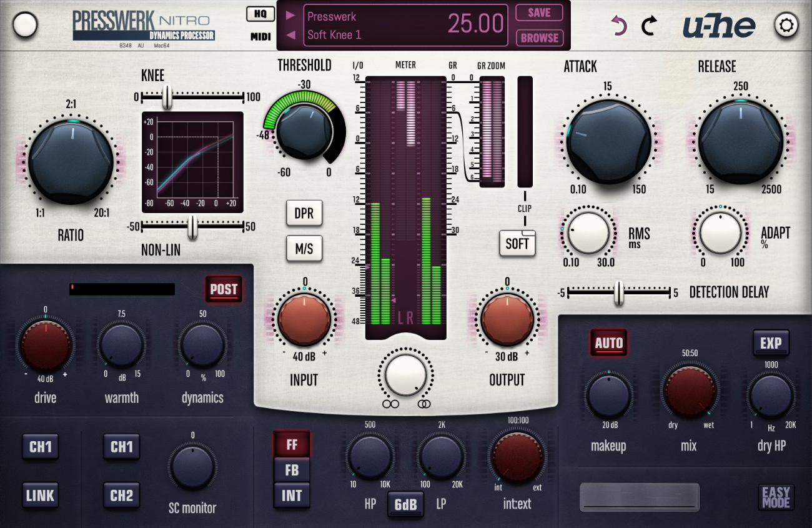Toggle the EXP button
This screenshot has height=528, width=812.
pyautogui.click(x=771, y=343)
